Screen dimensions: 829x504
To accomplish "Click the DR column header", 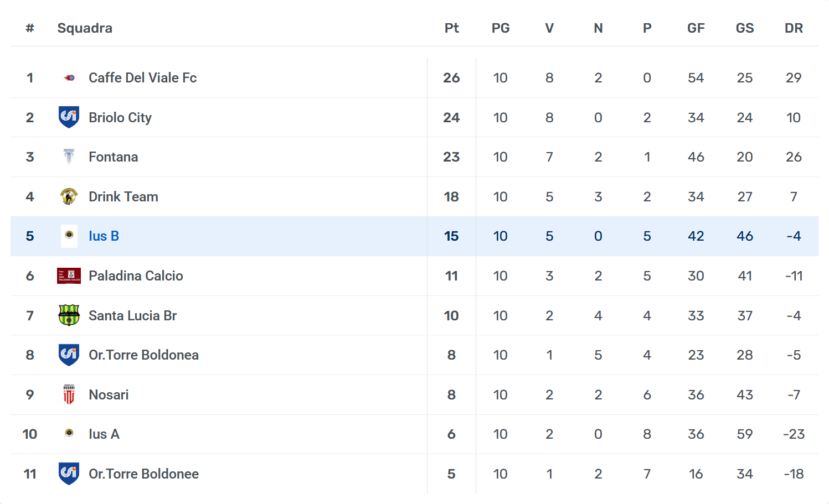I will [793, 28].
